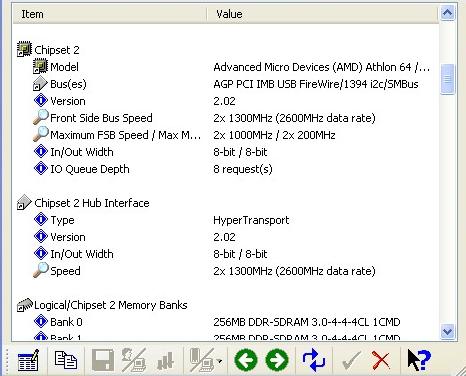Click the Options table-edit toolbar icon
The height and width of the screenshot is (376, 466).
click(x=28, y=360)
